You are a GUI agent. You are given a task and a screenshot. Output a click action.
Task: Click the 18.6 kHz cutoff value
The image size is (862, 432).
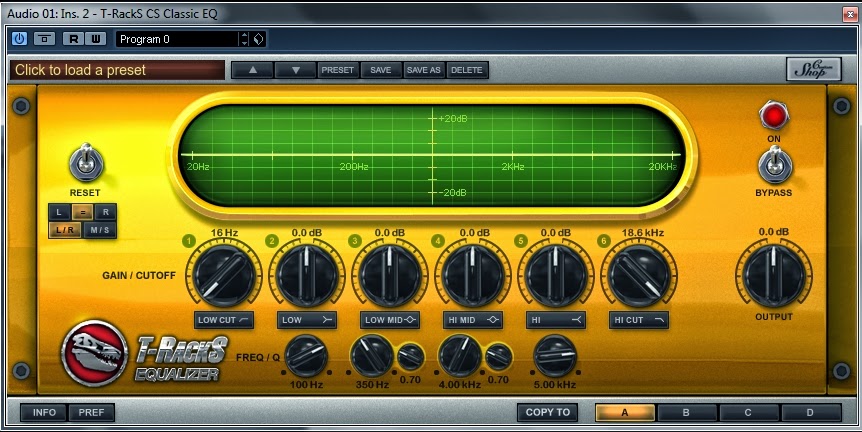coord(643,232)
